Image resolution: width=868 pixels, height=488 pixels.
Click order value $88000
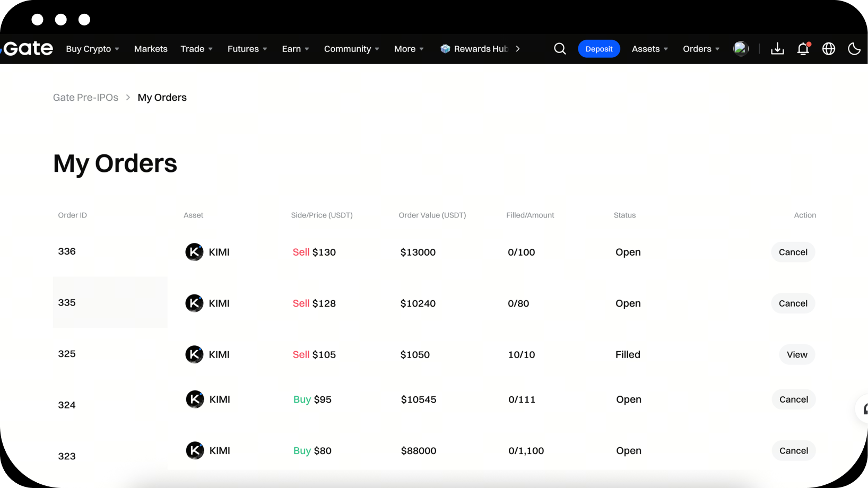point(419,451)
